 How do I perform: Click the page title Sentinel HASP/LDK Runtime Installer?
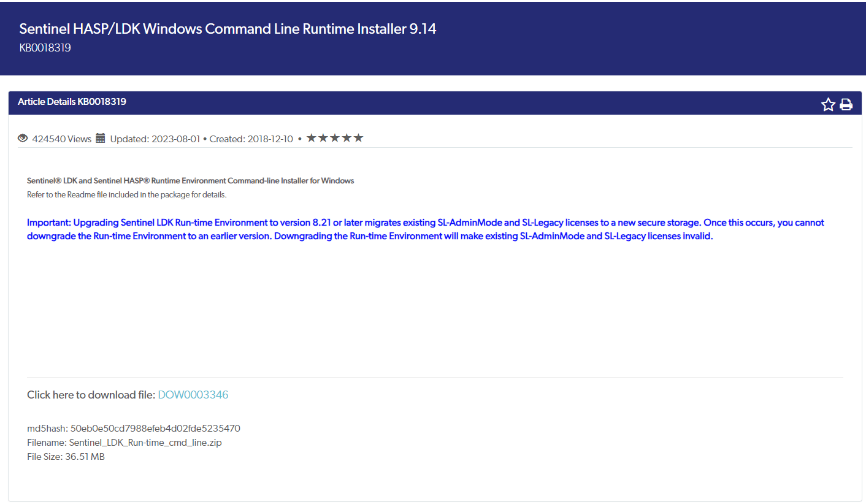click(x=228, y=29)
